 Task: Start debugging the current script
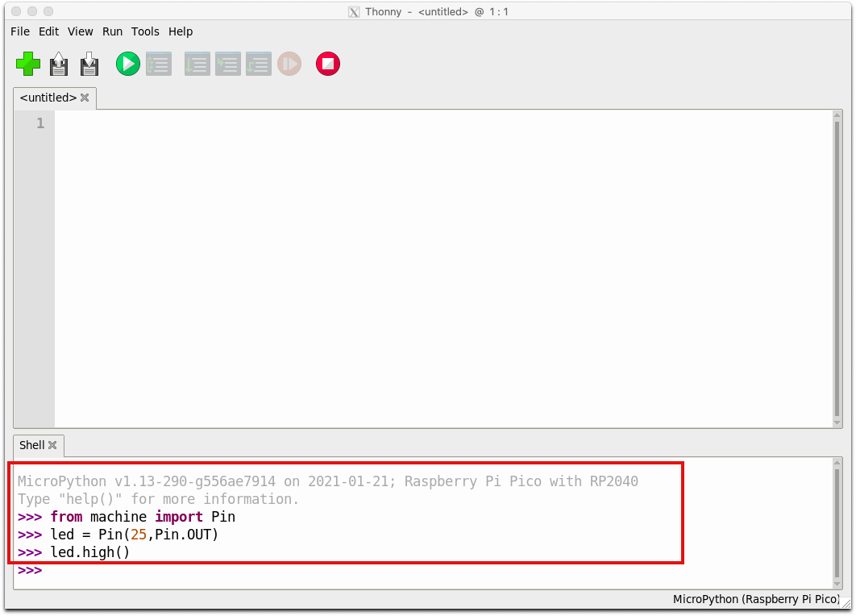pyautogui.click(x=159, y=64)
